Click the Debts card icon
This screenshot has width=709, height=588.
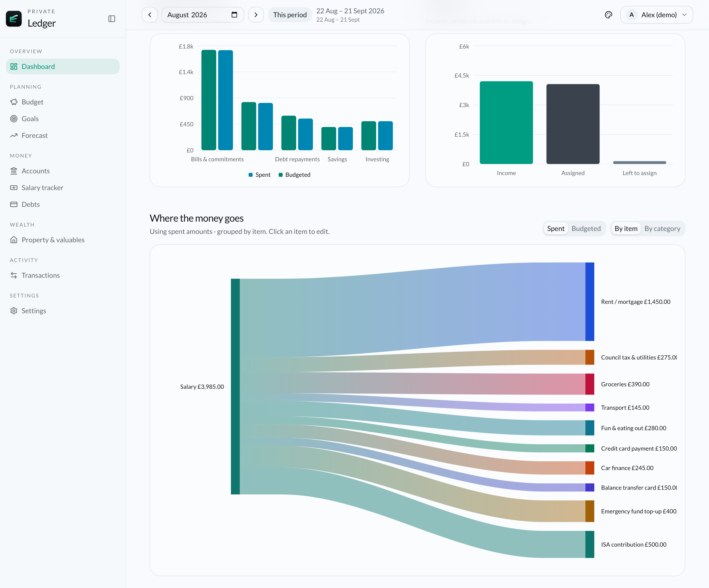tap(14, 204)
